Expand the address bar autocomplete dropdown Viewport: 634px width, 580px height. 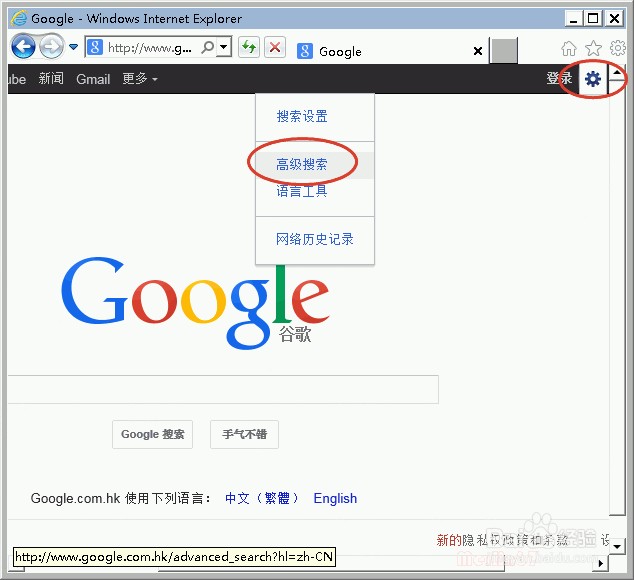tap(224, 47)
